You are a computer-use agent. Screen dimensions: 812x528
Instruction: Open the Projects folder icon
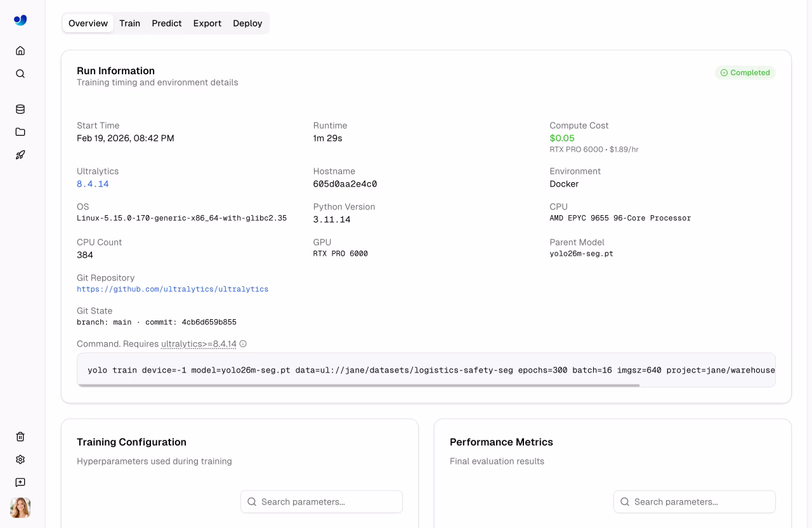(20, 131)
